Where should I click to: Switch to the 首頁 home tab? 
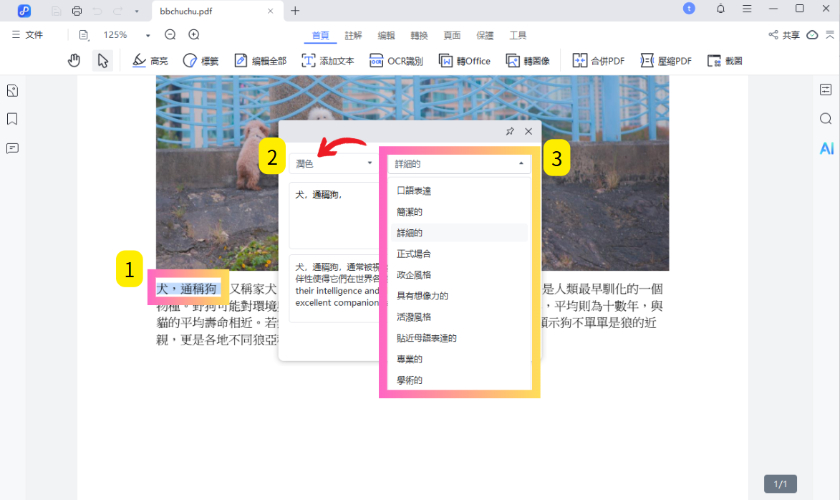[320, 35]
